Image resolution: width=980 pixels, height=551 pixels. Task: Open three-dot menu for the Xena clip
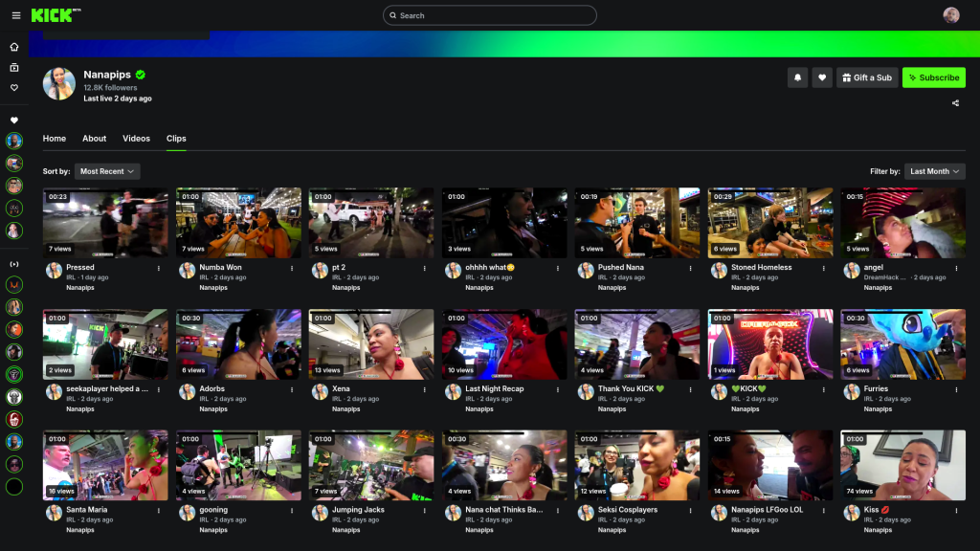coord(424,390)
